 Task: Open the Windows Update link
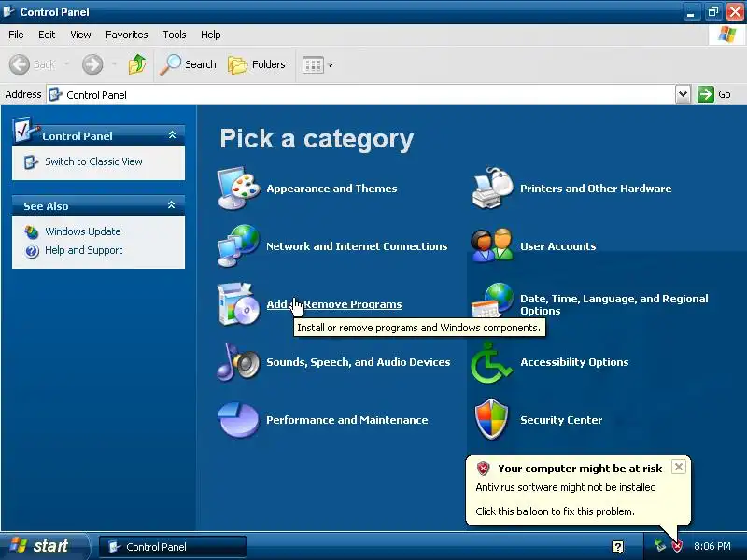(83, 231)
